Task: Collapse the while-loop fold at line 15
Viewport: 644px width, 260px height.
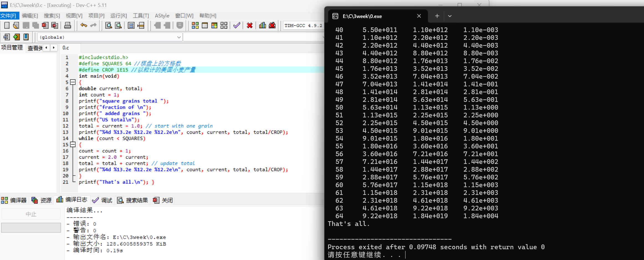Action: (73, 145)
